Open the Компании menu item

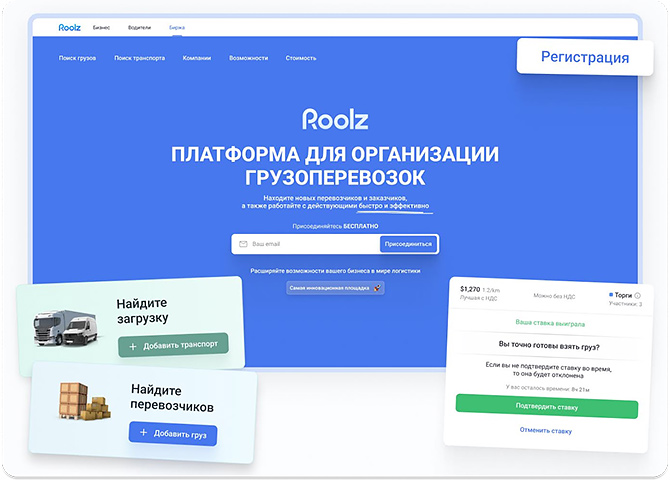(197, 58)
